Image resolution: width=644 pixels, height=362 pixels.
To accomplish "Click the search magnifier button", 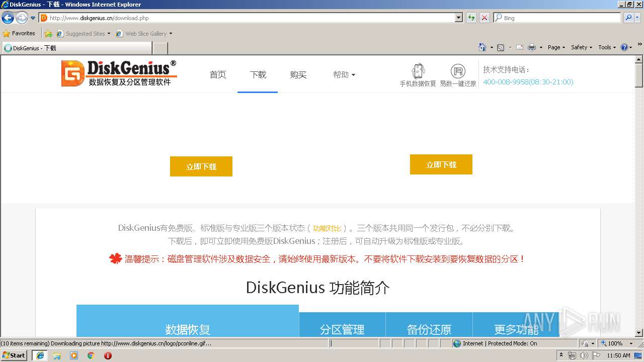I will pyautogui.click(x=628, y=18).
